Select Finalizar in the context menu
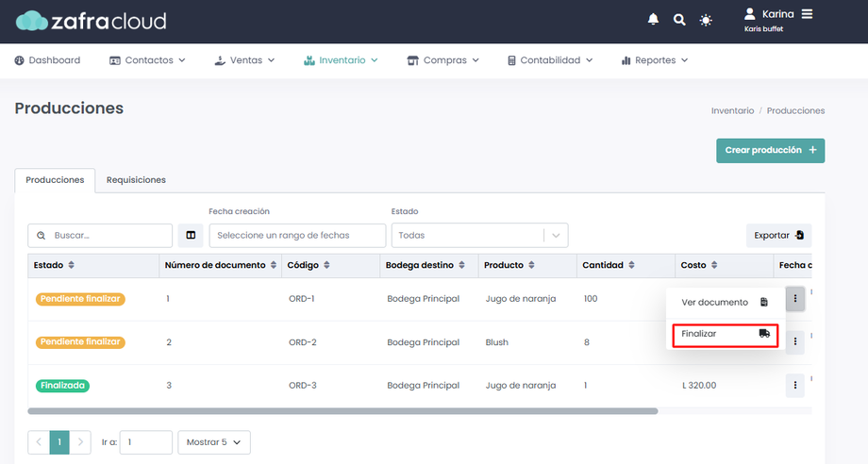868x464 pixels. click(725, 334)
